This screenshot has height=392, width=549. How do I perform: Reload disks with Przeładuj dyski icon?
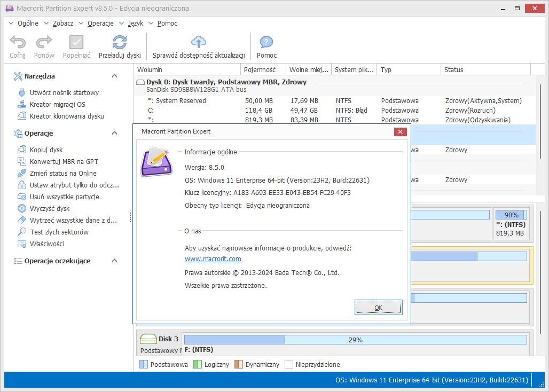tap(120, 42)
